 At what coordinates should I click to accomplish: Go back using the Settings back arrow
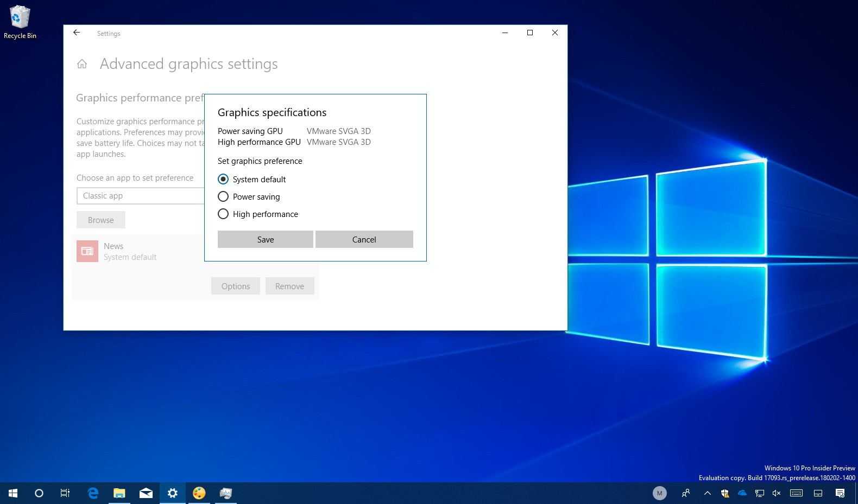click(x=77, y=33)
